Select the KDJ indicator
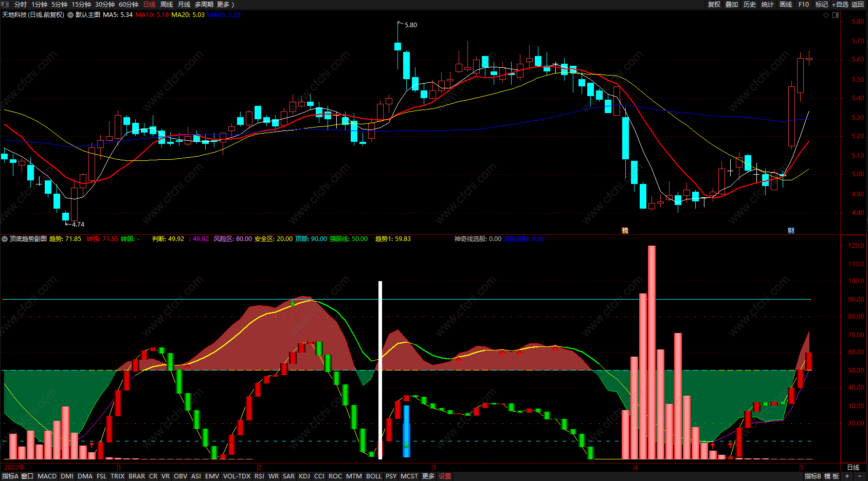This screenshot has height=481, width=868. click(304, 476)
